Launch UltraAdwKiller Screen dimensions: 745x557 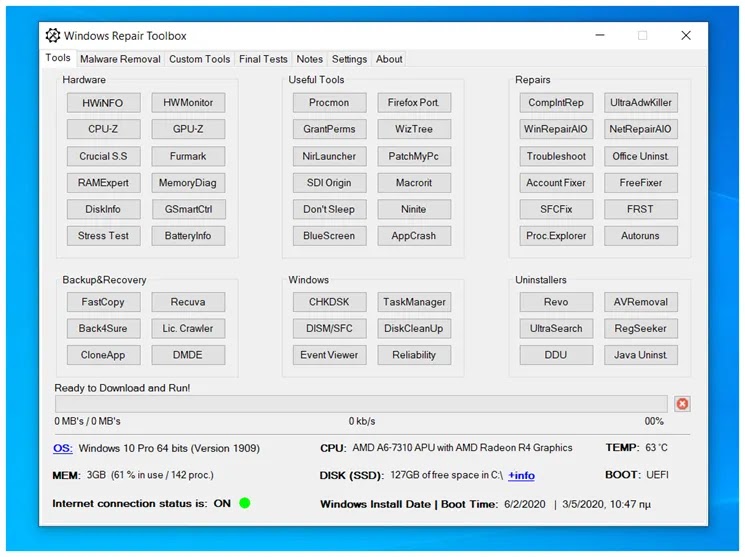[x=640, y=103]
